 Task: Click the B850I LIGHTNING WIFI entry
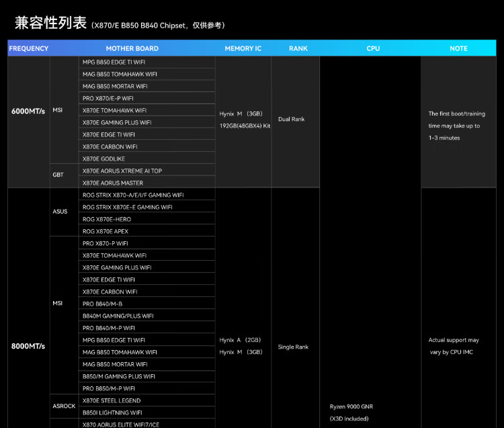(x=112, y=413)
